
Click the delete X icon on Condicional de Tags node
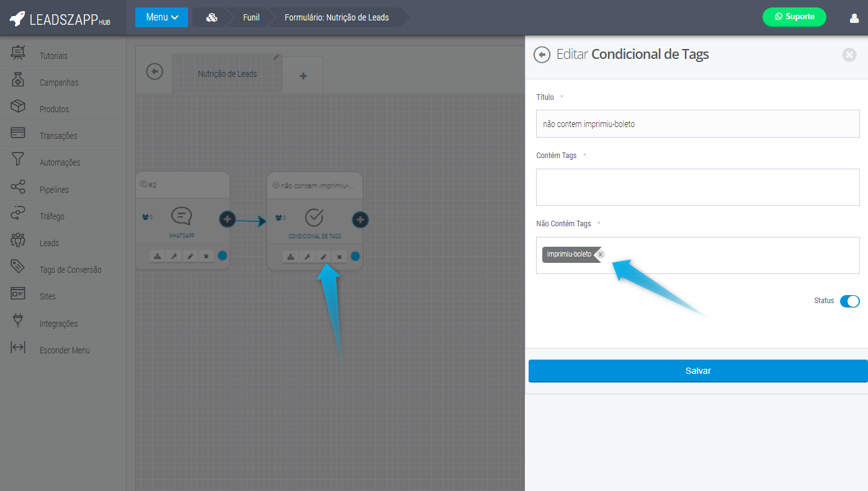(x=339, y=257)
